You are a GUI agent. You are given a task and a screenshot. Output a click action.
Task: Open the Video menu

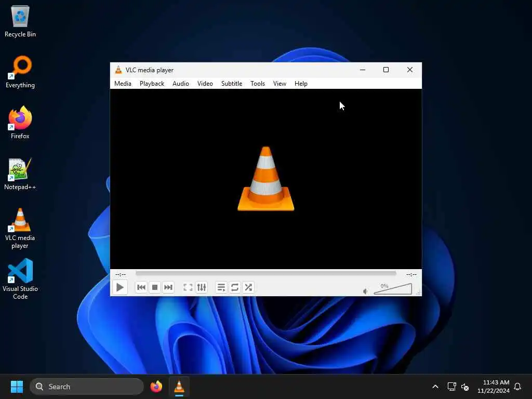coord(205,84)
